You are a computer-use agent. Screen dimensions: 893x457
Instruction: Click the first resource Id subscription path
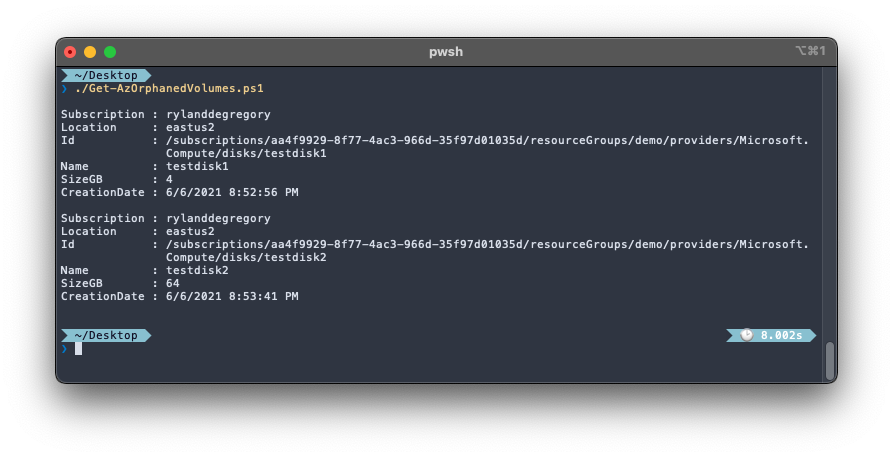coord(487,146)
